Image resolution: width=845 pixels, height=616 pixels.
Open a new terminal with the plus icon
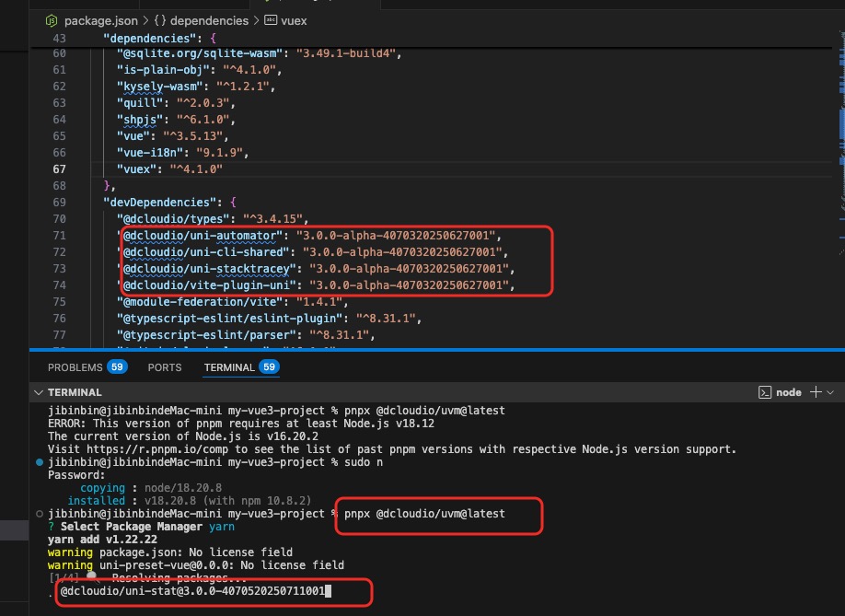(x=816, y=392)
